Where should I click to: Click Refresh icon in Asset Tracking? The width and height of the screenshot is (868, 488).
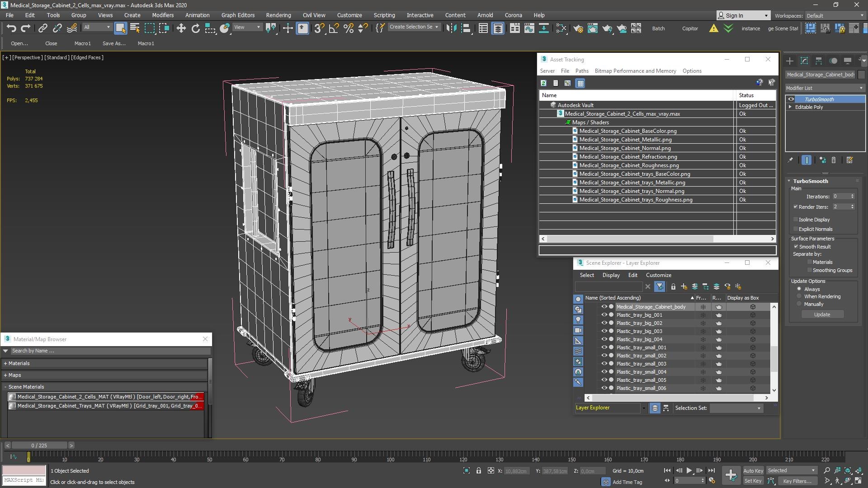pyautogui.click(x=543, y=83)
